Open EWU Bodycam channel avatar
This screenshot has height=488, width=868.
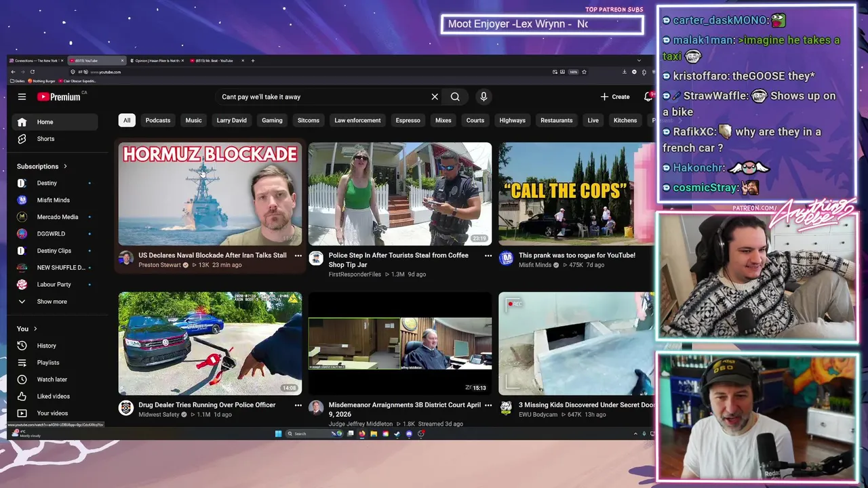pos(506,407)
